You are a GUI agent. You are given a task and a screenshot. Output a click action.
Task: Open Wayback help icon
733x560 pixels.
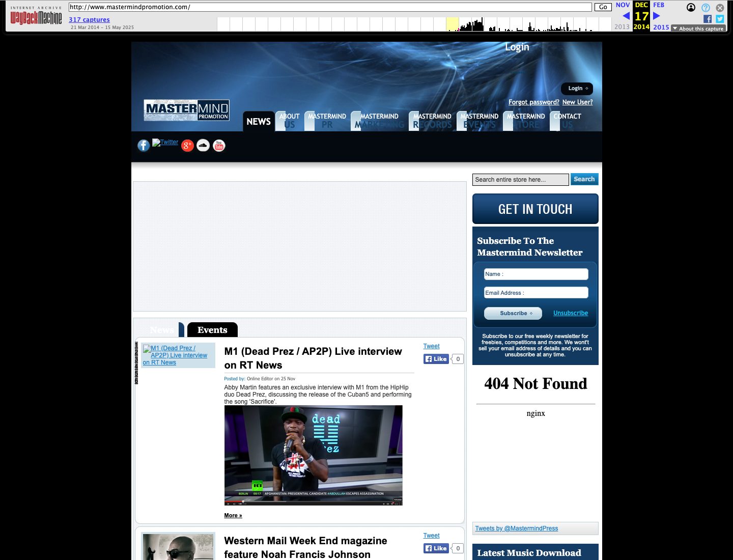click(x=706, y=8)
